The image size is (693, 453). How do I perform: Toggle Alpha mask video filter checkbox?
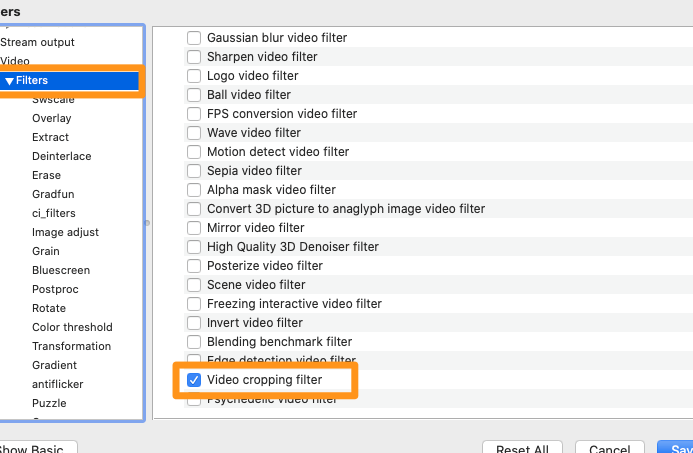coord(194,190)
